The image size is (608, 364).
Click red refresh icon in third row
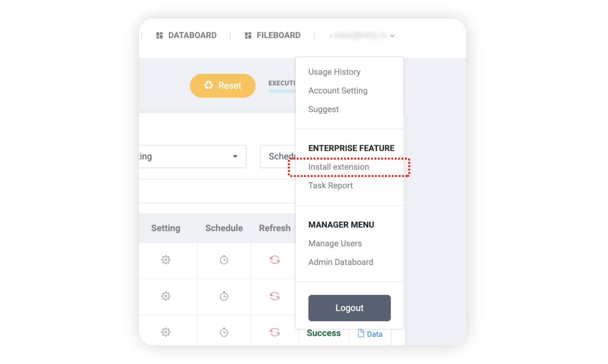click(275, 332)
